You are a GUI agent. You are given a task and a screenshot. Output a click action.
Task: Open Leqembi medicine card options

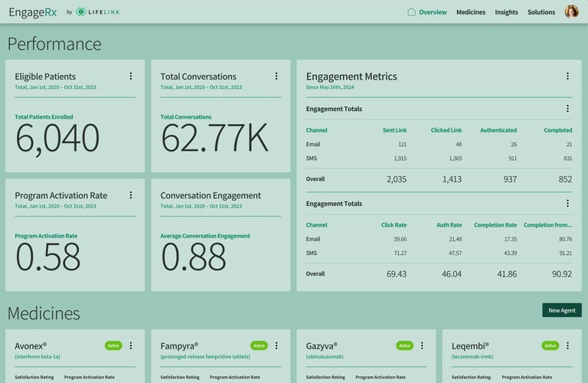click(x=567, y=345)
